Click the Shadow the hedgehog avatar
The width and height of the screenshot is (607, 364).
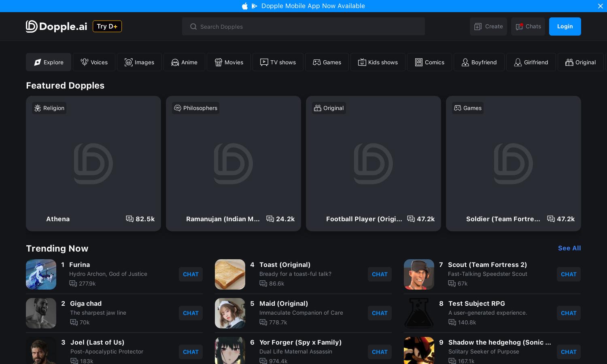[x=419, y=351]
